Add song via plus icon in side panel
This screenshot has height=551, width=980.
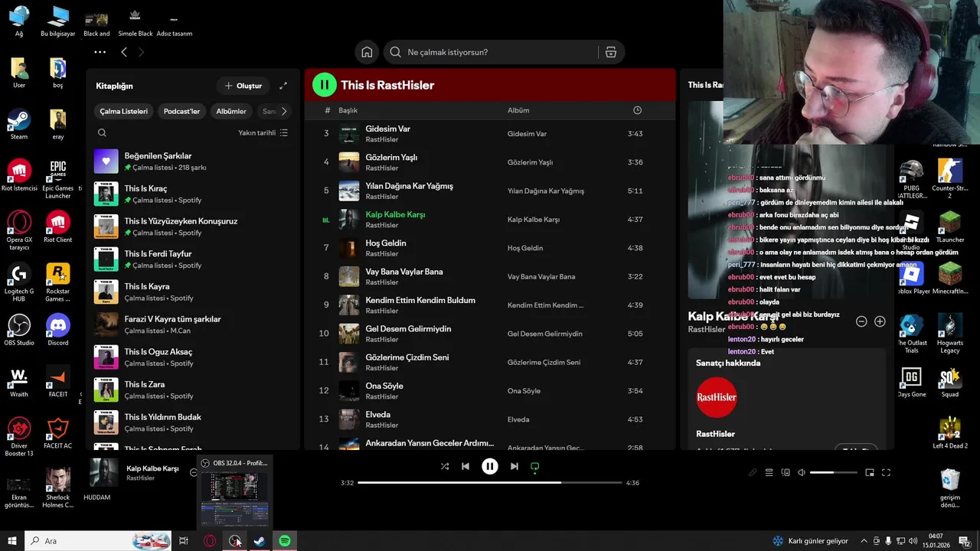(x=880, y=321)
